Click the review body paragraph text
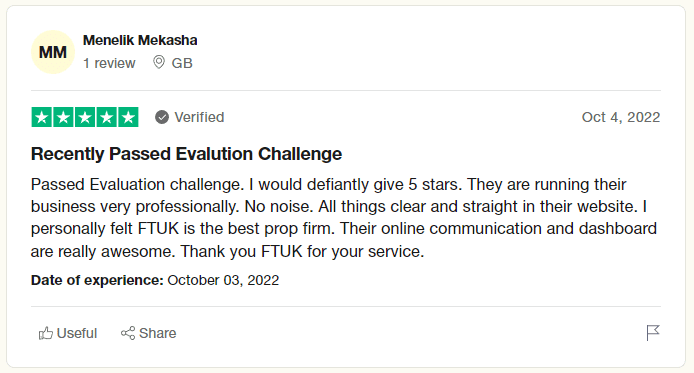Image resolution: width=694 pixels, height=373 pixels. [x=344, y=218]
